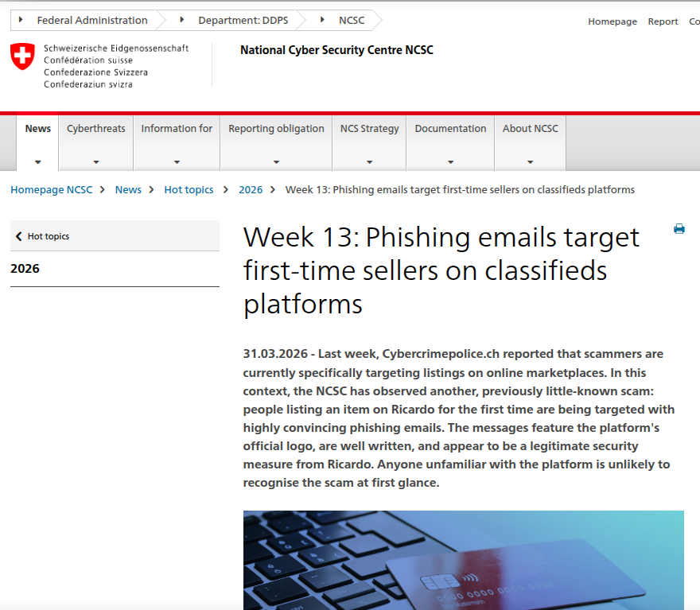Click Schweizerische Eidgenossenschaft logo text

(x=116, y=49)
